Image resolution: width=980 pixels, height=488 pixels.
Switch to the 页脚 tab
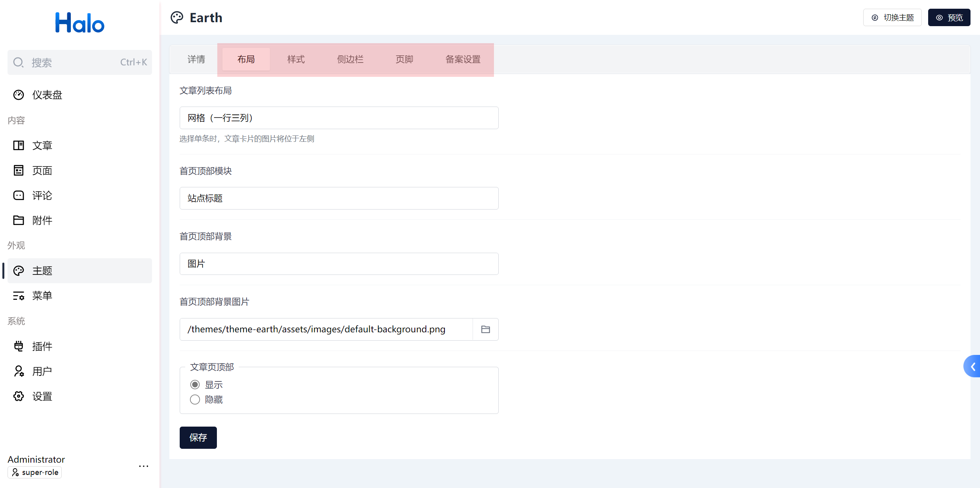click(405, 59)
